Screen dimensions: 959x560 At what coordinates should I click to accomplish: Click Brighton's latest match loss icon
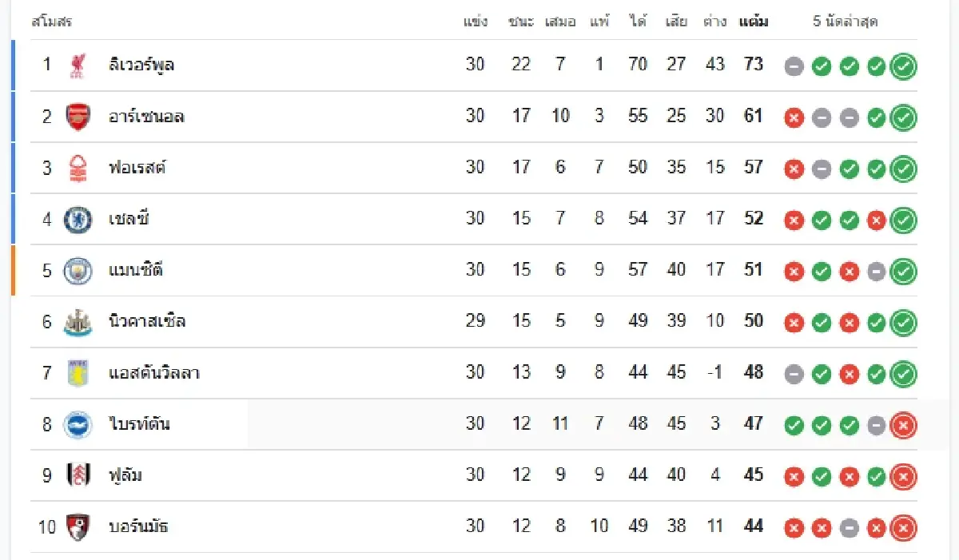[903, 426]
